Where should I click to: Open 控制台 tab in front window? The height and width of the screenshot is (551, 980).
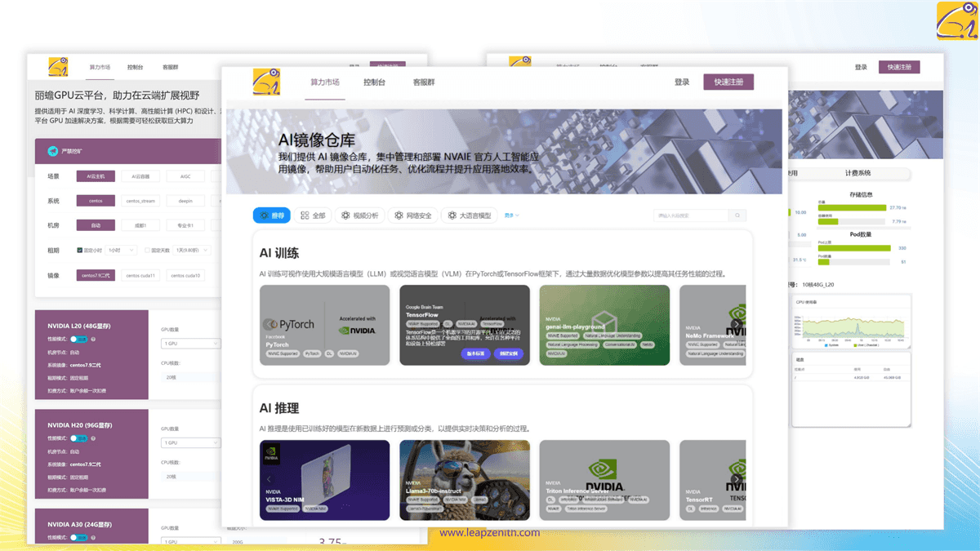[x=374, y=82]
